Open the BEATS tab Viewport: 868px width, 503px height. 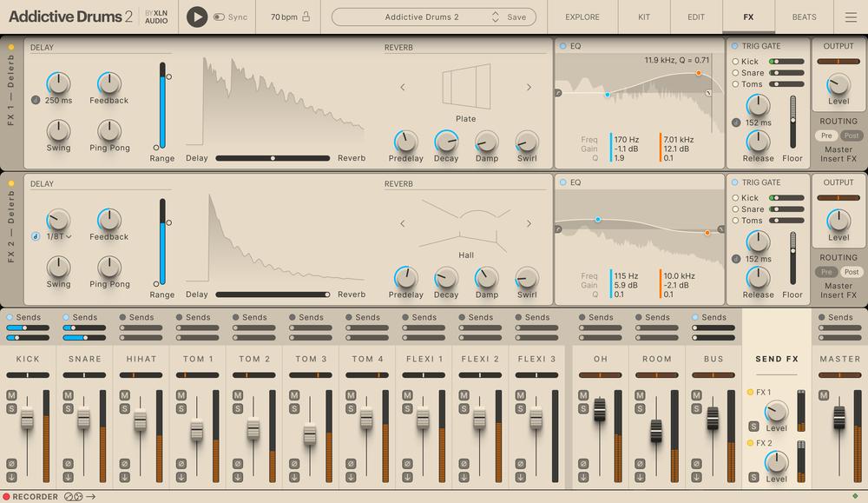pos(803,17)
